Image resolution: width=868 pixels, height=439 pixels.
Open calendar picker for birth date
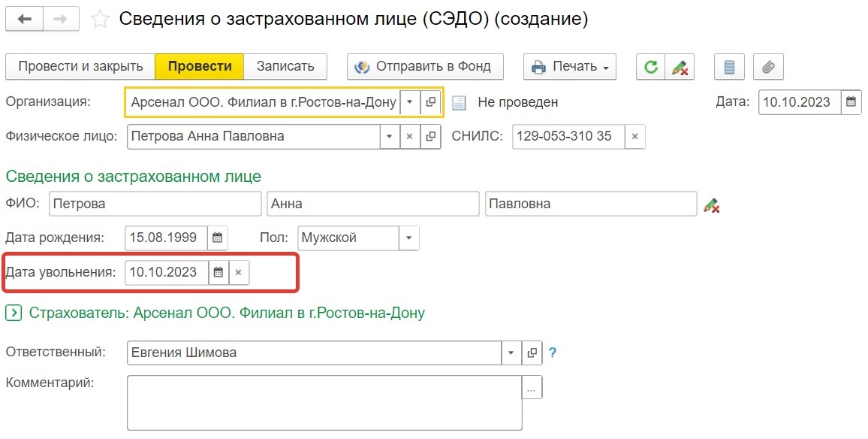coord(217,238)
